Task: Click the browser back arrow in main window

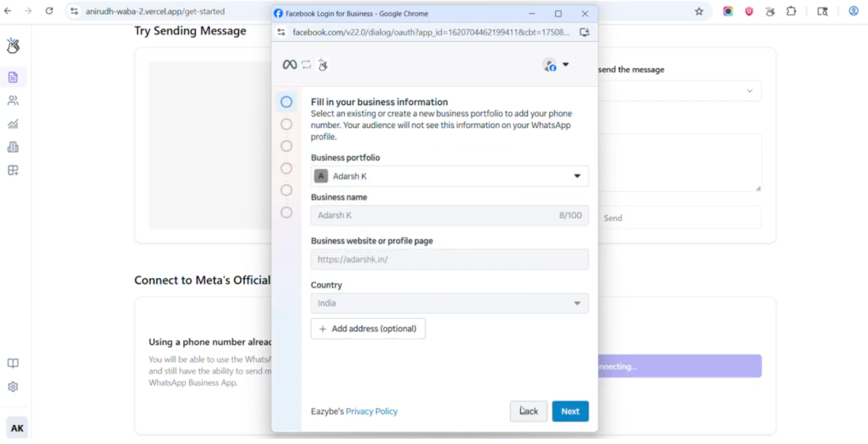Action: pos(8,11)
